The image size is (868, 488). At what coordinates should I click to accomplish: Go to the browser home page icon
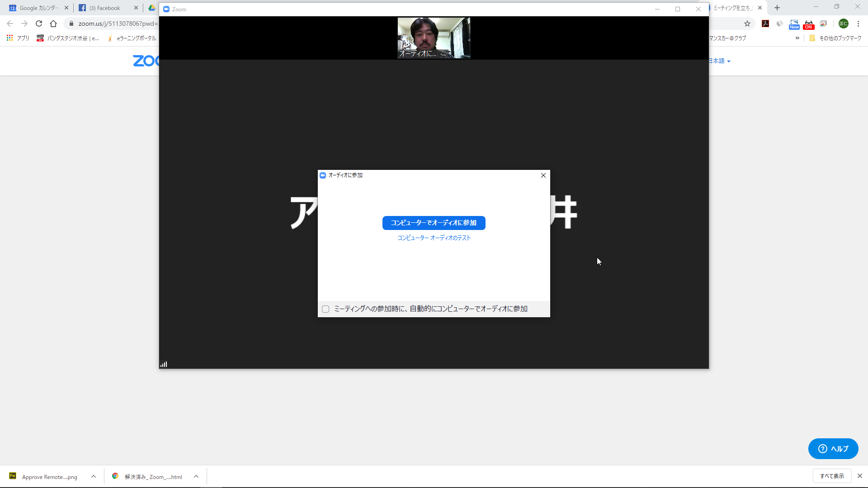(x=53, y=23)
